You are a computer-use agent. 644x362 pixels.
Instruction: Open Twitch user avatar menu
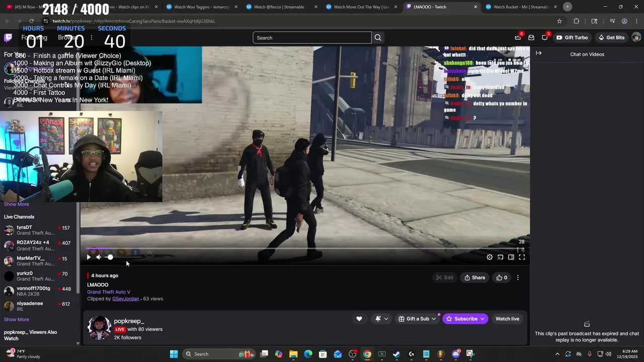tap(636, 38)
